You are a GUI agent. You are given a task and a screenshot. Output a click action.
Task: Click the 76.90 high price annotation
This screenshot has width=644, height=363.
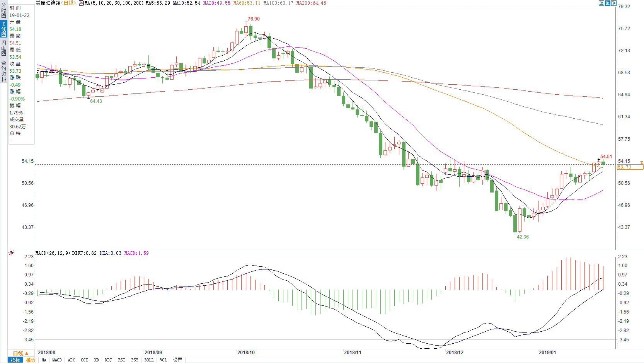pyautogui.click(x=254, y=19)
